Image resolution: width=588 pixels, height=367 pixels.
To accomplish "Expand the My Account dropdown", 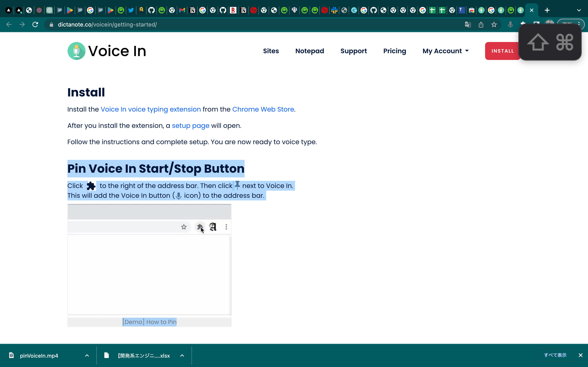I will click(445, 51).
